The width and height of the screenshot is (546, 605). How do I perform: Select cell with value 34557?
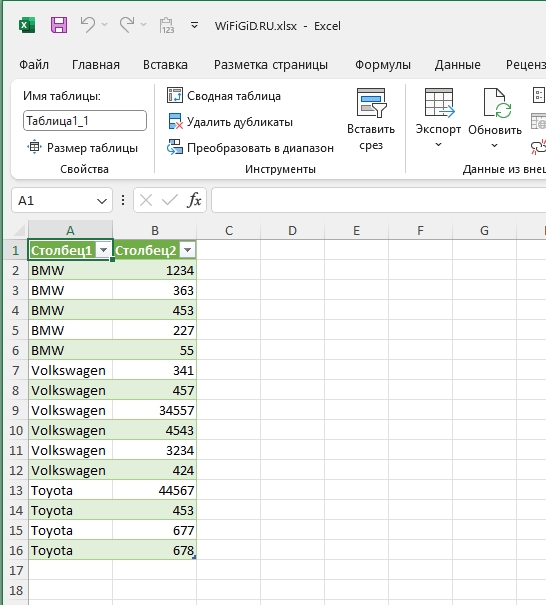[155, 410]
